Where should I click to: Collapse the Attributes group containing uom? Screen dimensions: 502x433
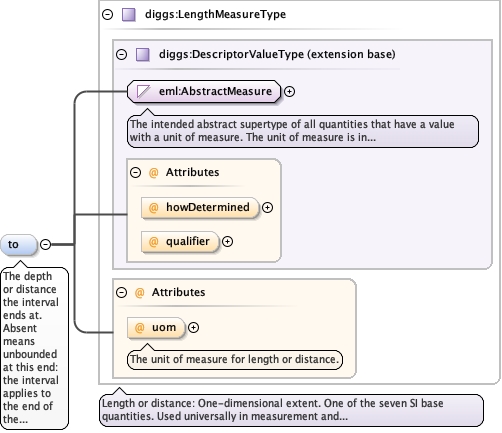(121, 292)
